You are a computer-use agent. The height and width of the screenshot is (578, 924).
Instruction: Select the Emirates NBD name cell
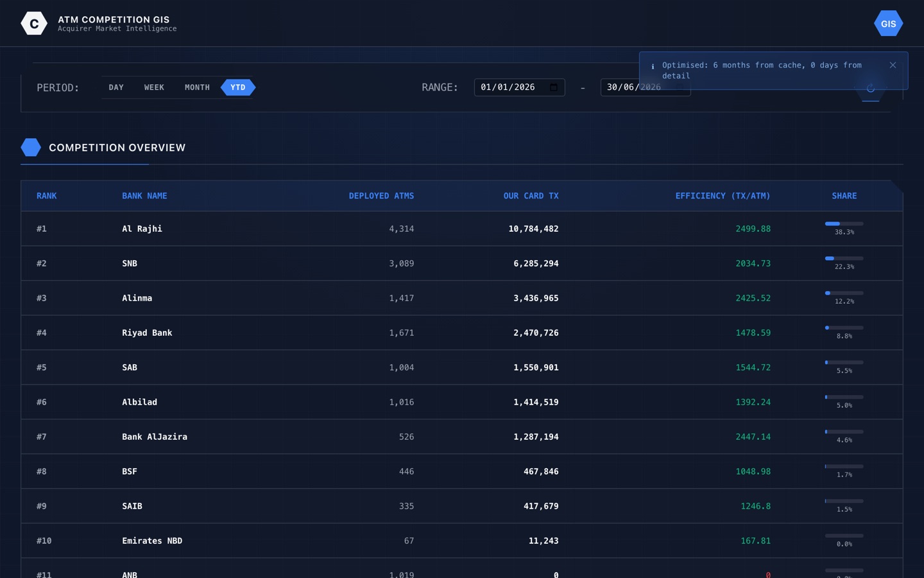(152, 541)
